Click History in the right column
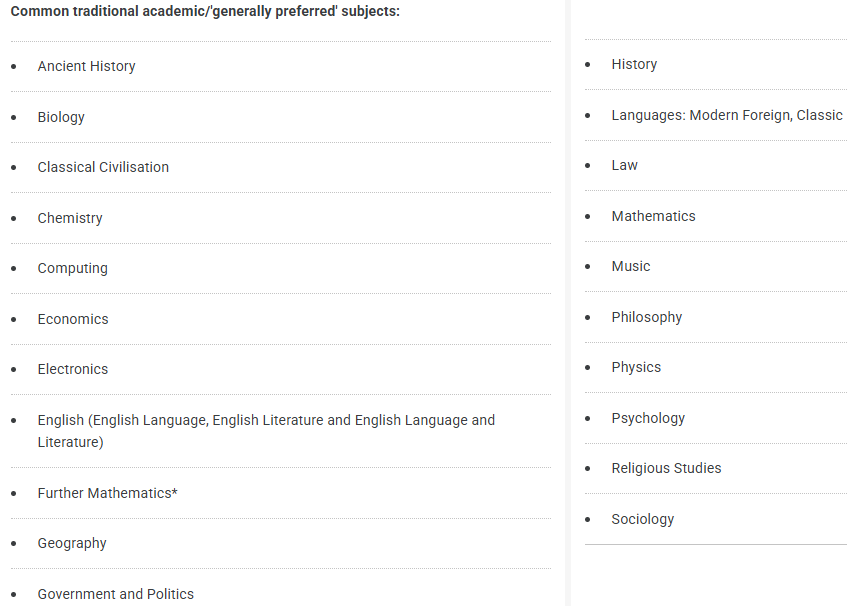 click(634, 64)
